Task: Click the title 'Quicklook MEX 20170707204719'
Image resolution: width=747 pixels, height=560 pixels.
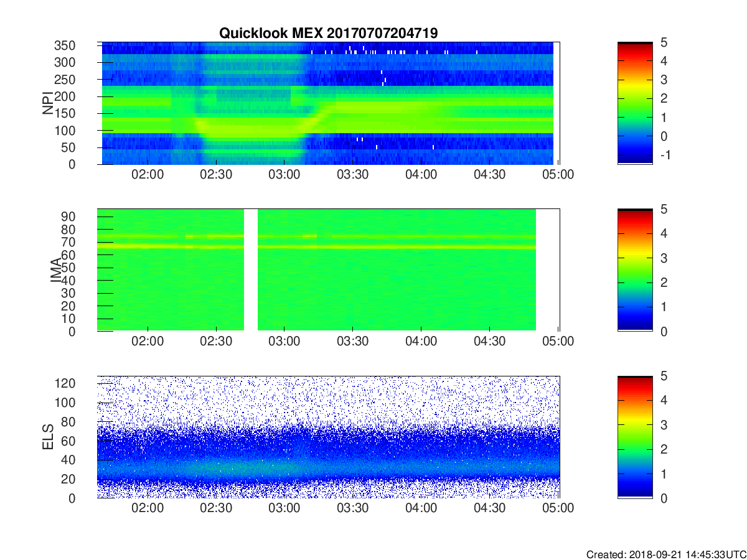Action: click(x=328, y=34)
